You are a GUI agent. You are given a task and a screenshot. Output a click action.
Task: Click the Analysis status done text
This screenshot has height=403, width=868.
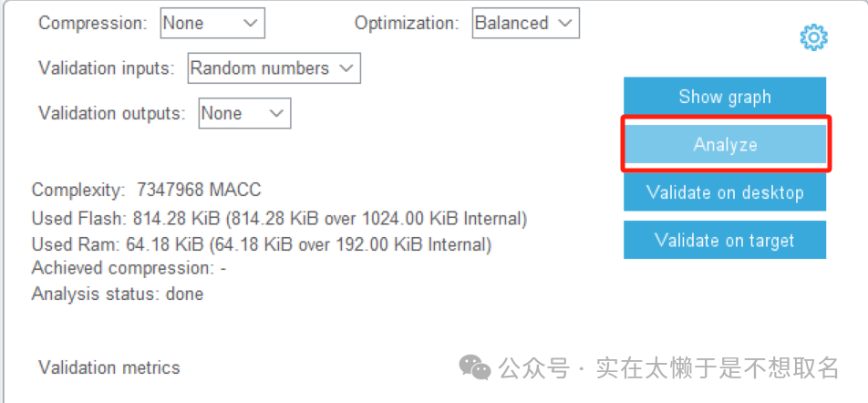coord(118,294)
